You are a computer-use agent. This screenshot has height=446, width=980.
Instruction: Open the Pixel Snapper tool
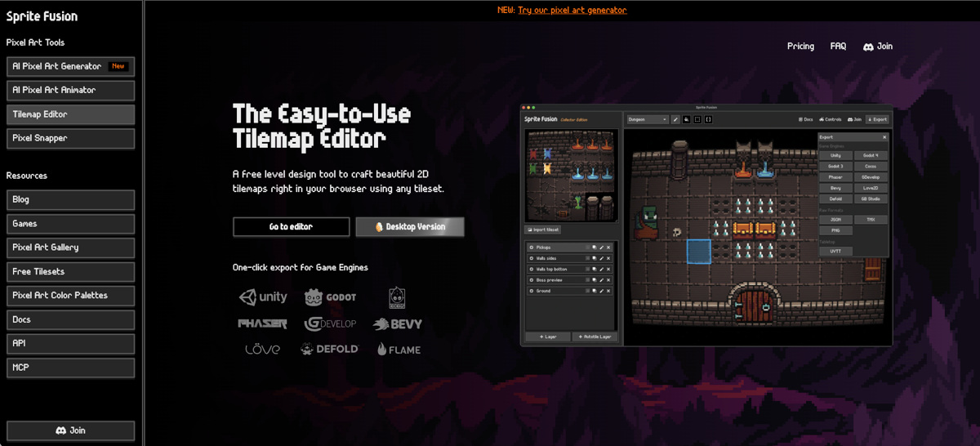click(x=70, y=138)
